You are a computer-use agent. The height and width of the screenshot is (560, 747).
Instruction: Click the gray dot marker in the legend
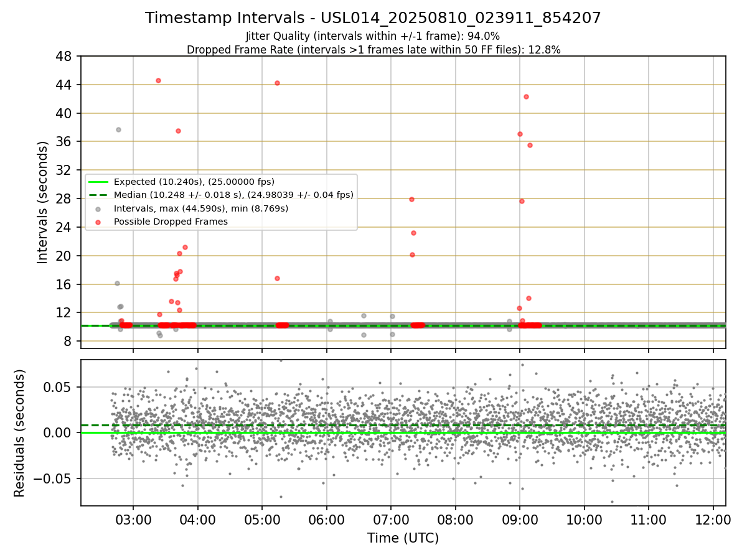(x=99, y=208)
